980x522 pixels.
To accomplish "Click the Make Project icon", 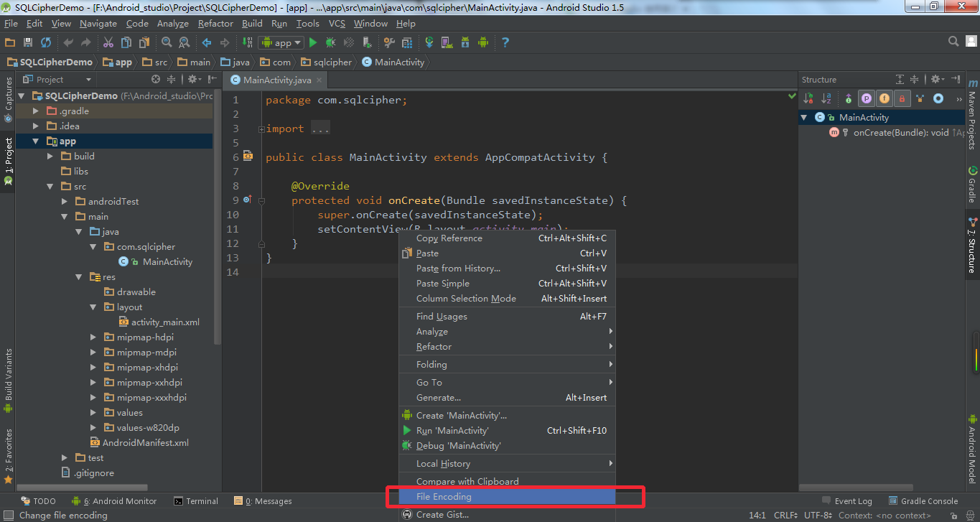I will (x=248, y=43).
